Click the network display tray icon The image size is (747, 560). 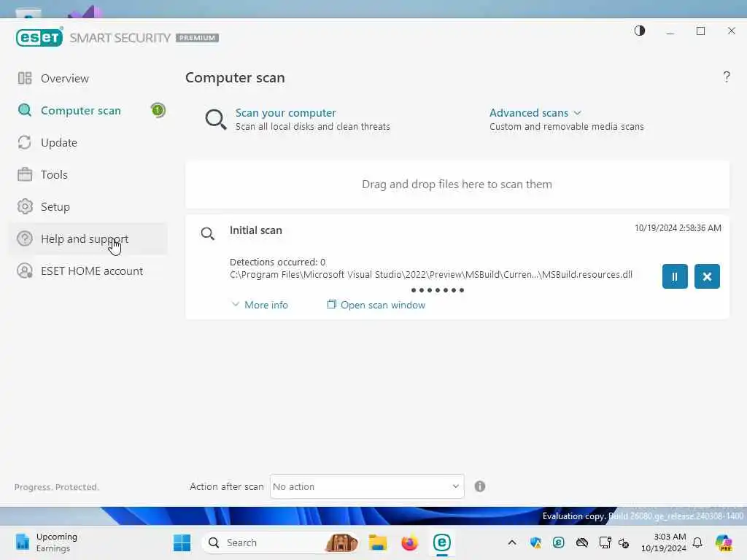(605, 542)
